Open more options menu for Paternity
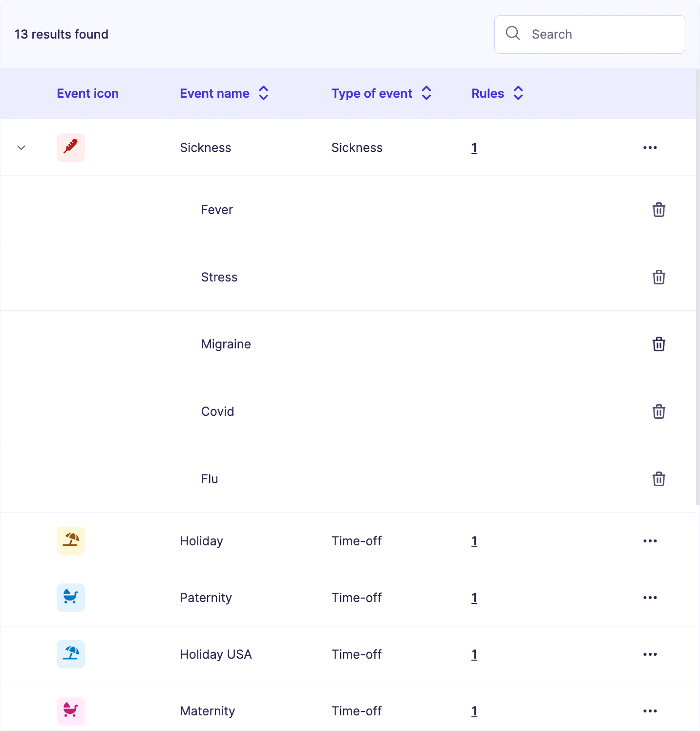Screen dimensions: 700x731 click(x=650, y=598)
